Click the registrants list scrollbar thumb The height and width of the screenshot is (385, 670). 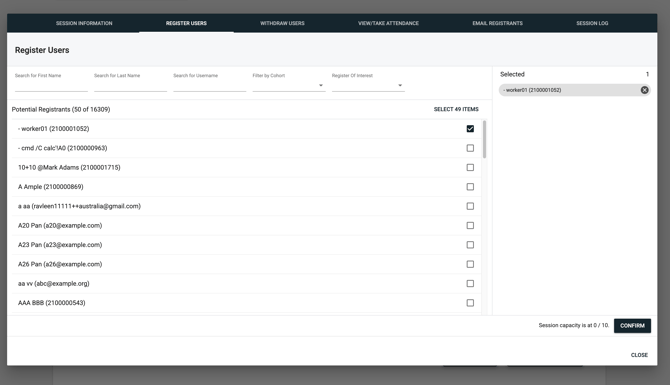point(484,139)
